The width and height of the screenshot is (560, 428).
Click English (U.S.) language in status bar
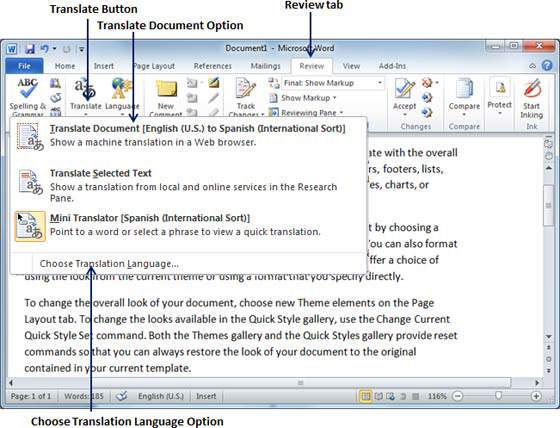[161, 396]
